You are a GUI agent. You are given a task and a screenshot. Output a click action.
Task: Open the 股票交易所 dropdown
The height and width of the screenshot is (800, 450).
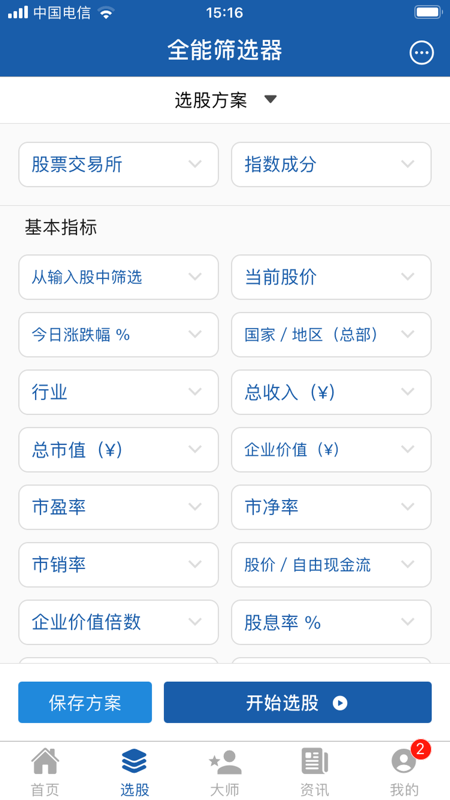(x=118, y=164)
